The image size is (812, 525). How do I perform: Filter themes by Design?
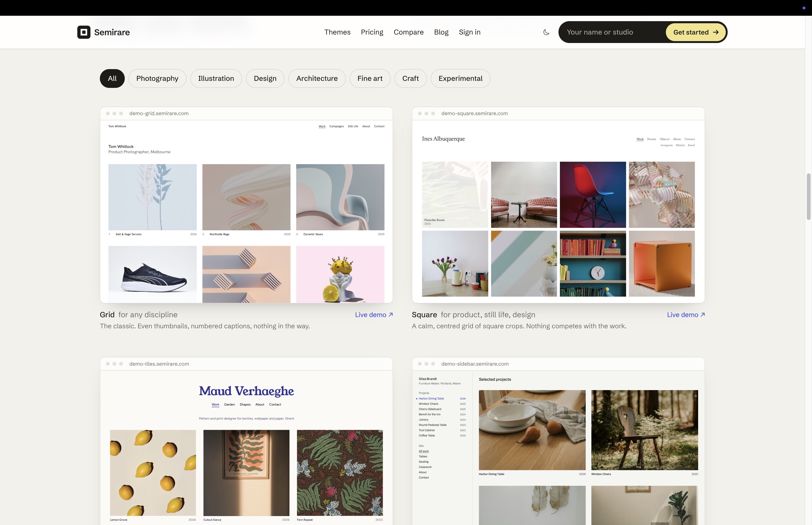[x=265, y=78]
